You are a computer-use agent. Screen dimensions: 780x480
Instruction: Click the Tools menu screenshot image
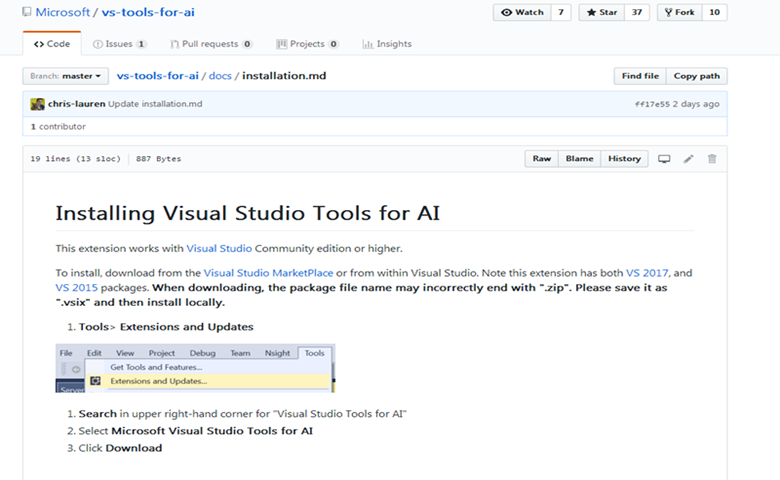tap(195, 368)
